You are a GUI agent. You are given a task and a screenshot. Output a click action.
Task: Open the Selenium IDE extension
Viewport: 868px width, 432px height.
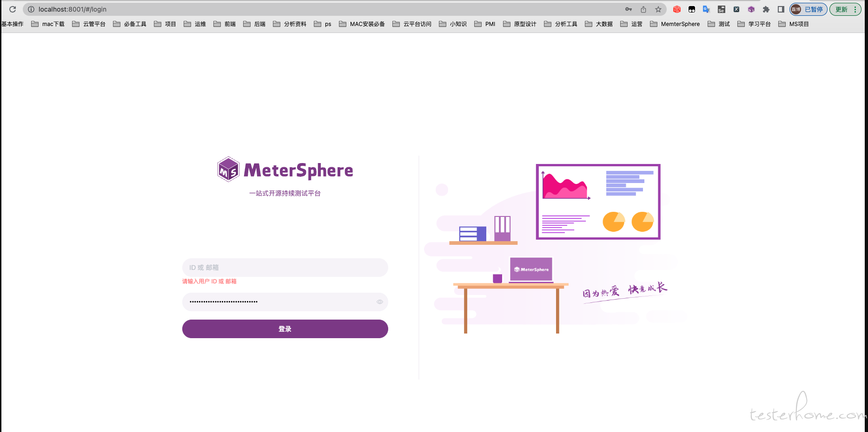(x=722, y=9)
